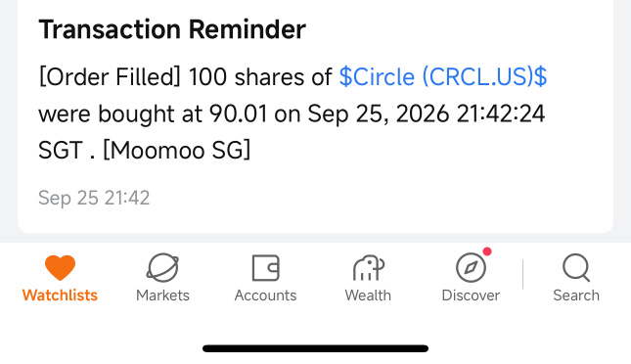This screenshot has height=364, width=631.
Task: Click the red notification dot on Discover
Action: point(487,251)
